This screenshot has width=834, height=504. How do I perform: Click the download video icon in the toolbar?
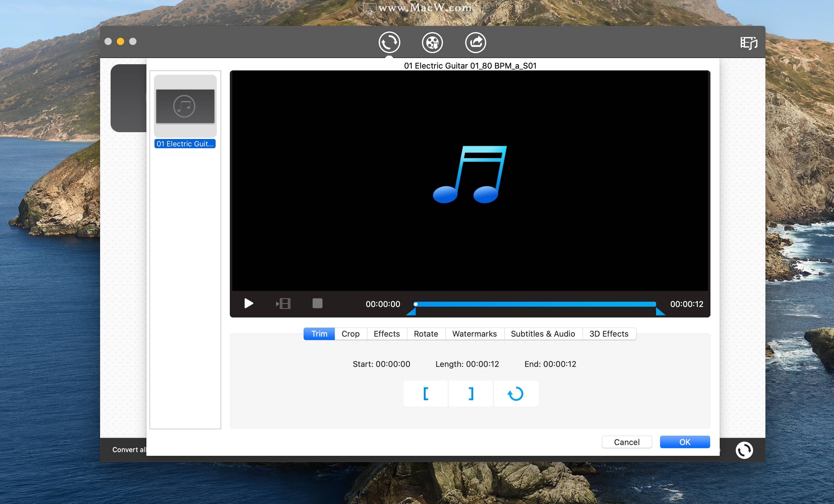[x=432, y=42]
